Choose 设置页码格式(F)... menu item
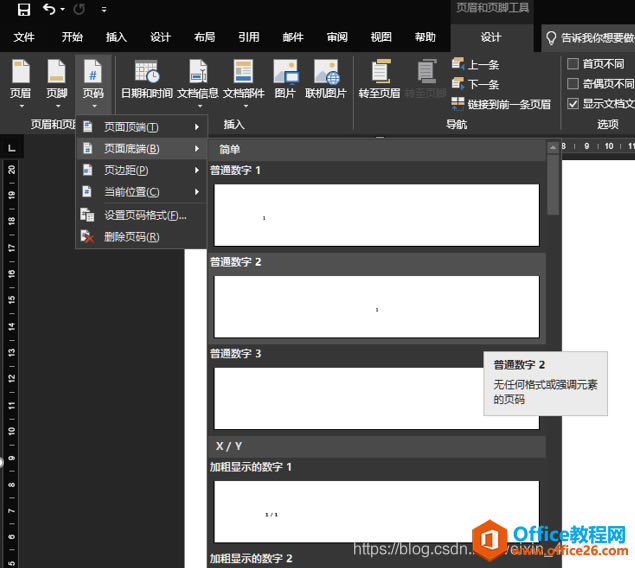The image size is (635, 568). (141, 215)
